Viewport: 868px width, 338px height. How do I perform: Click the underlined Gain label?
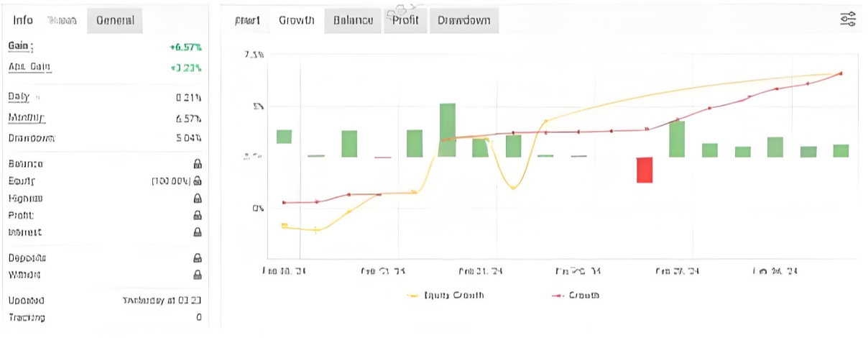point(20,45)
